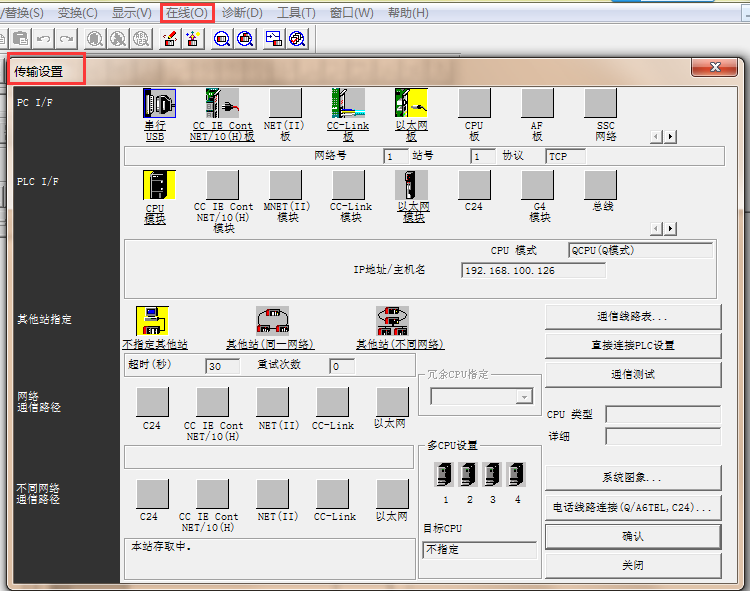750x591 pixels.
Task: Select CC-Link icon in 网络通信路径 row
Action: coord(332,402)
